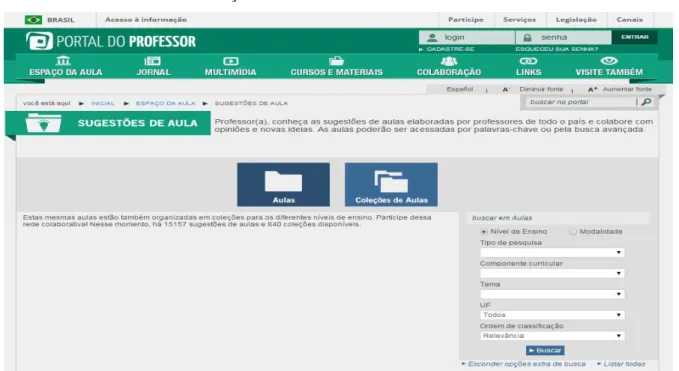The height and width of the screenshot is (371, 679).
Task: Click the Brazil flag icon
Action: tap(33, 20)
